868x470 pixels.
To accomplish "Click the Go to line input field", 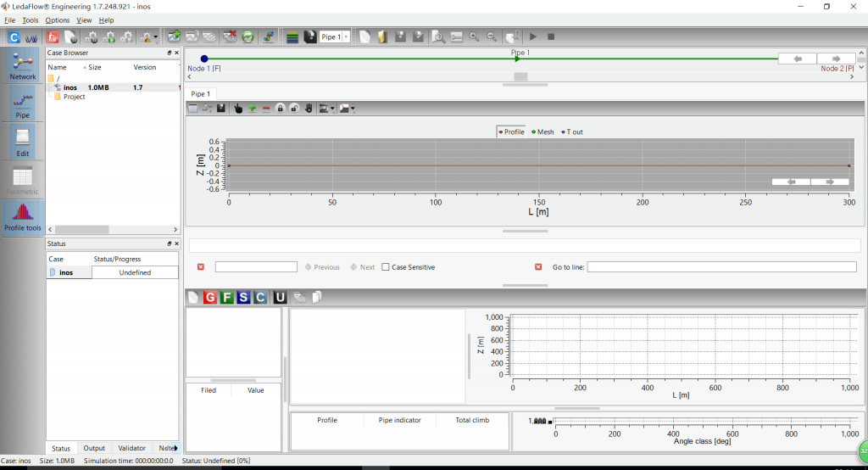I will 721,267.
